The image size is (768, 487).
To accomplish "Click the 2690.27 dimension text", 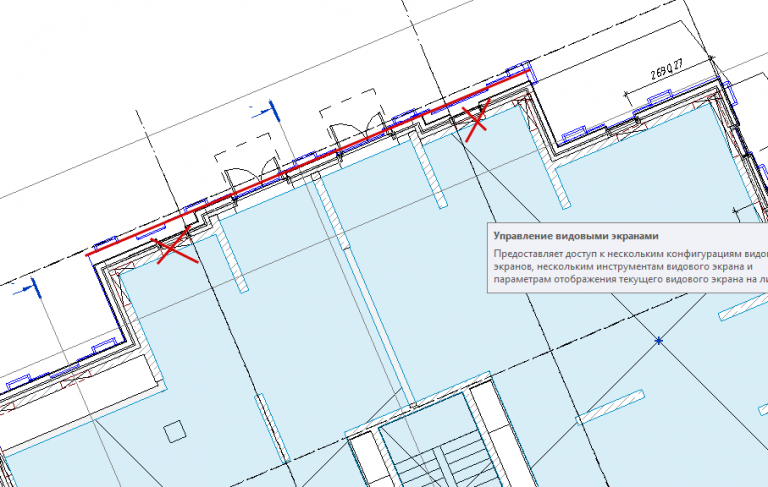I will (667, 70).
